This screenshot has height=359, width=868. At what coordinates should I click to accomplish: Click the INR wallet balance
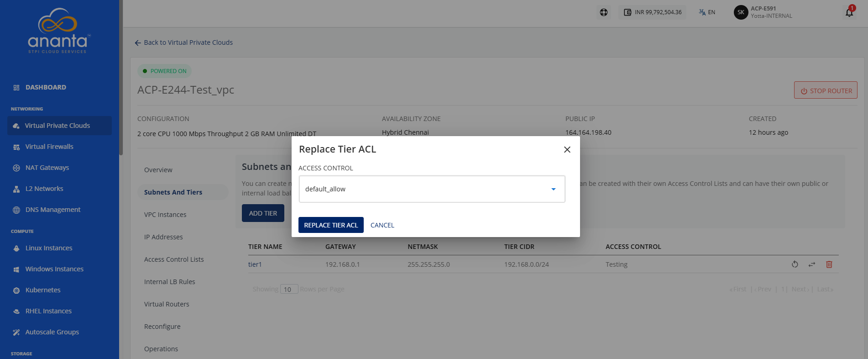653,12
